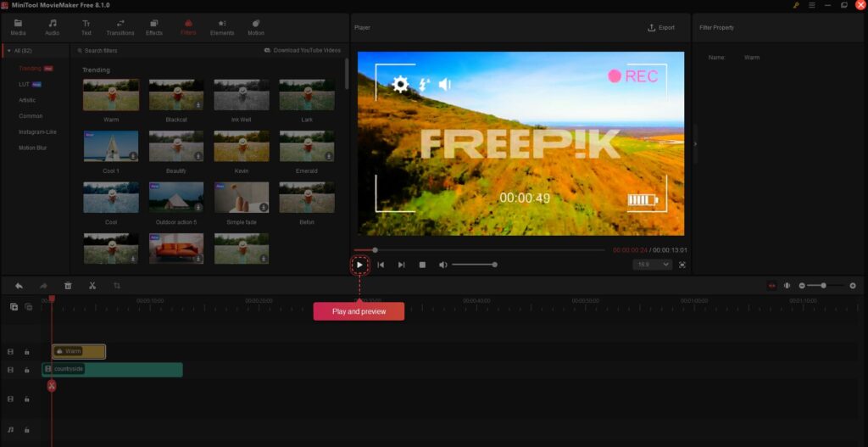Image resolution: width=868 pixels, height=447 pixels.
Task: Select the Motion Blur filter category
Action: 33,148
